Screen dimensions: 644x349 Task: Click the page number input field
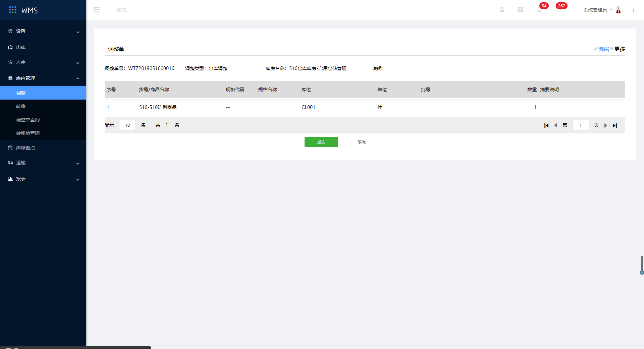(x=581, y=125)
